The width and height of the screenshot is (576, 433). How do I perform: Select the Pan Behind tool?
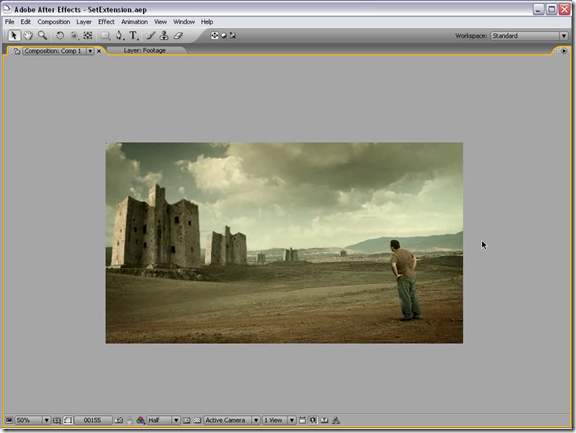88,36
